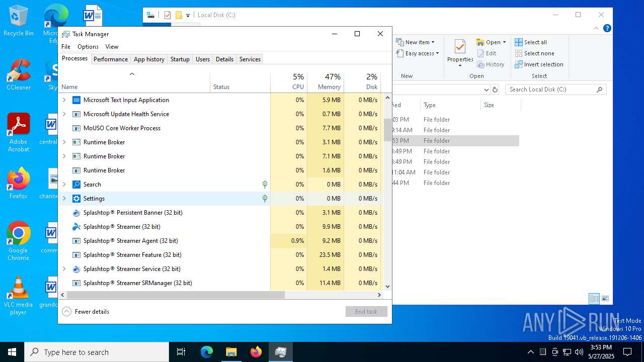The width and height of the screenshot is (644, 362).
Task: Switch to the Users tab
Action: (x=203, y=59)
